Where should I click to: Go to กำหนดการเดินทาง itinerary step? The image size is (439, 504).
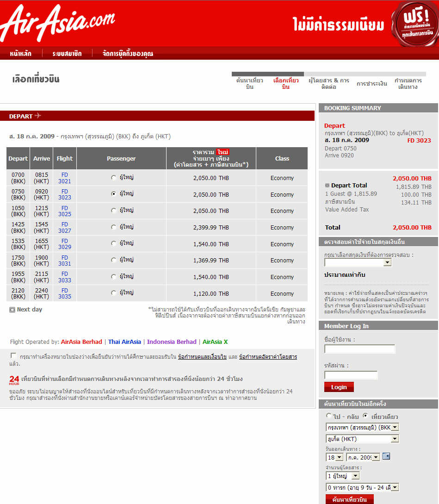tap(408, 84)
